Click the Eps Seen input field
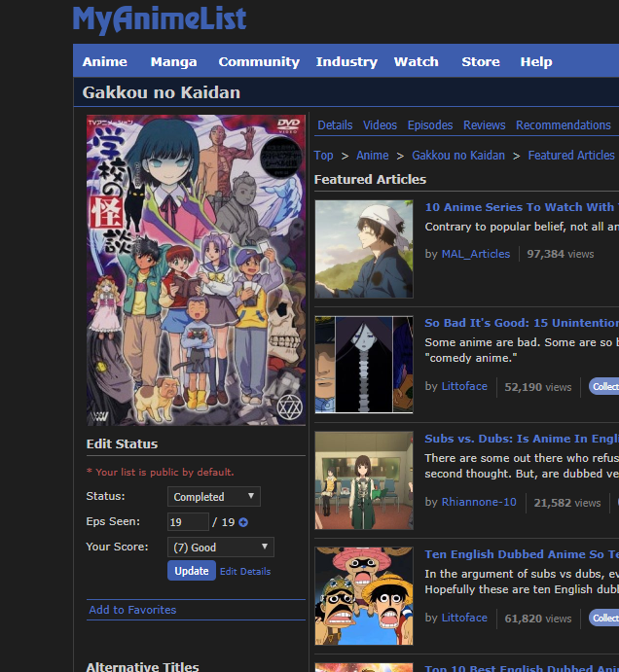 187,522
